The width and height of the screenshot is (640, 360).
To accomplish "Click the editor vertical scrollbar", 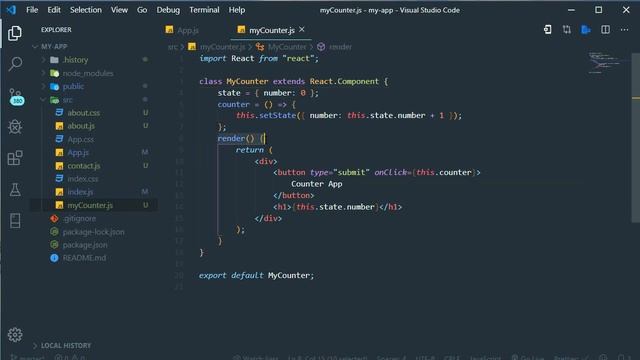I will 636,139.
